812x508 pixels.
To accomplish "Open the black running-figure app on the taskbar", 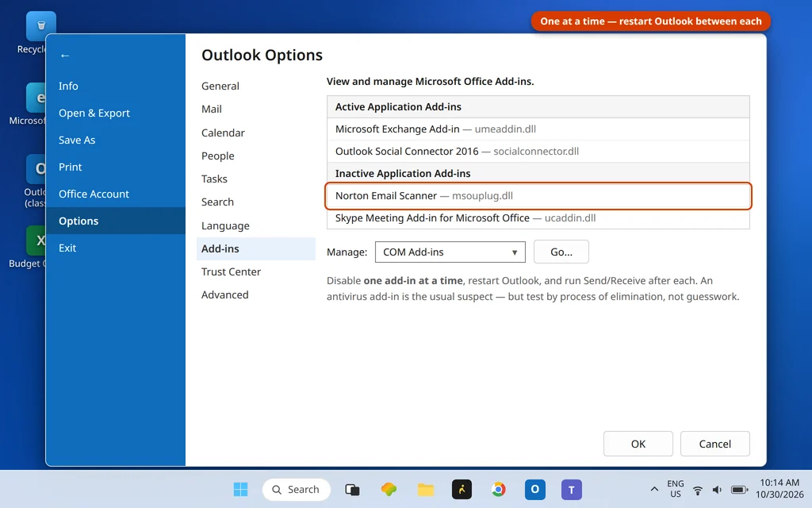I will (462, 489).
